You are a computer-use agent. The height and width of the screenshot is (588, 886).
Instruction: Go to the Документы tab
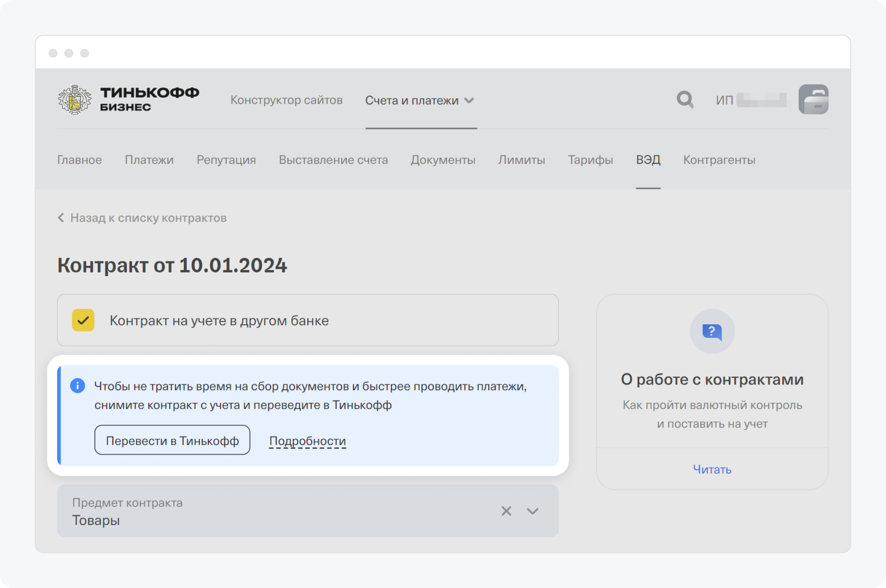pyautogui.click(x=443, y=160)
